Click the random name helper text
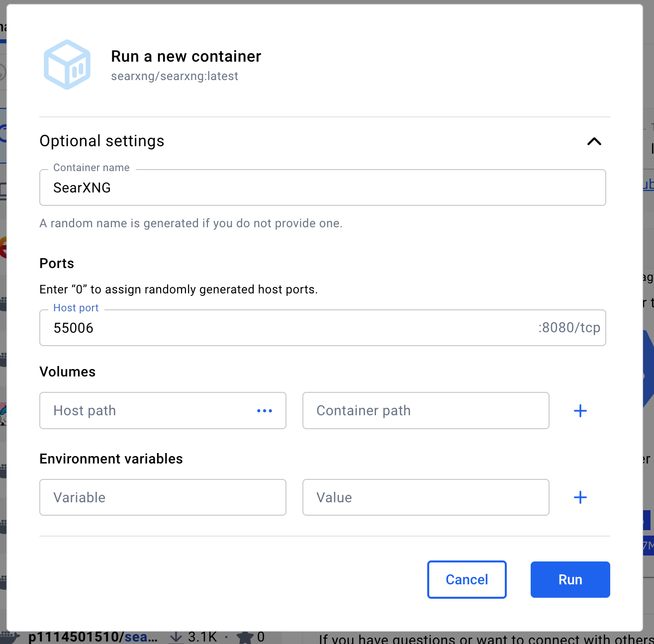654x644 pixels. [191, 223]
